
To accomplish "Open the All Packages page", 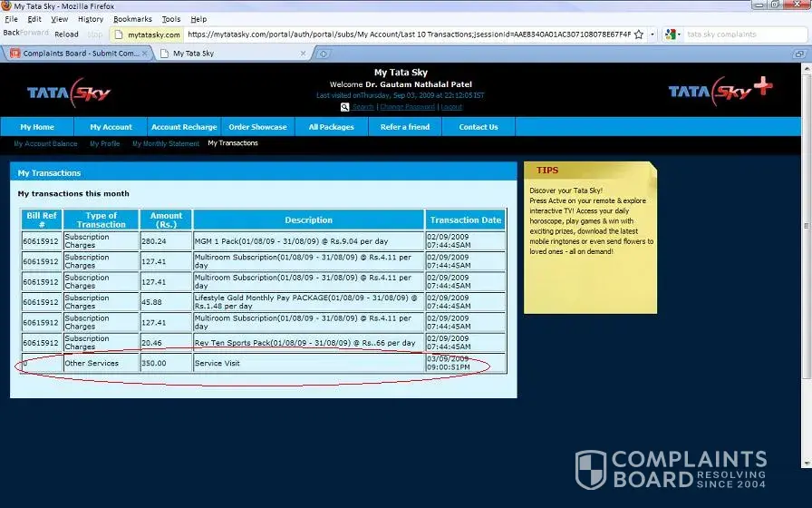I will tap(331, 127).
